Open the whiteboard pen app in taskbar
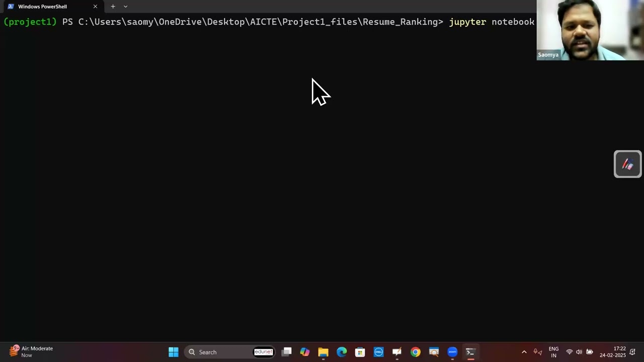The width and height of the screenshot is (644, 362). [x=397, y=352]
